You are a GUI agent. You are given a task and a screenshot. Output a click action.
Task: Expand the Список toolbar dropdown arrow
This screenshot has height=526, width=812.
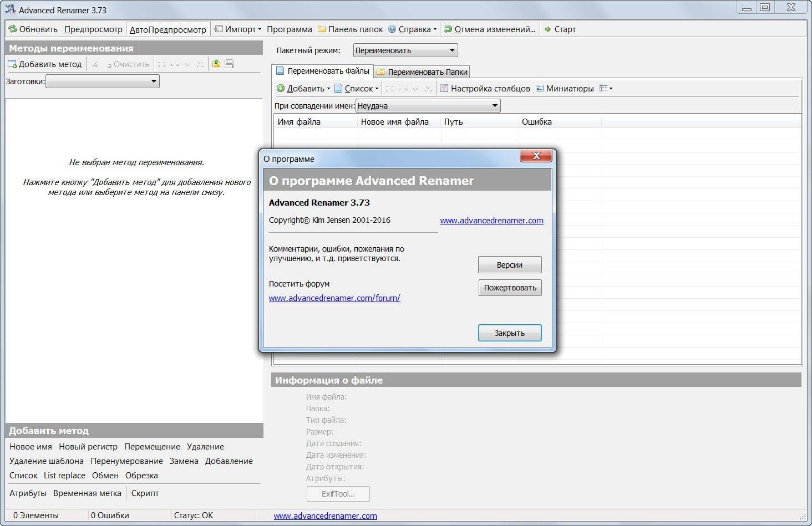point(377,89)
